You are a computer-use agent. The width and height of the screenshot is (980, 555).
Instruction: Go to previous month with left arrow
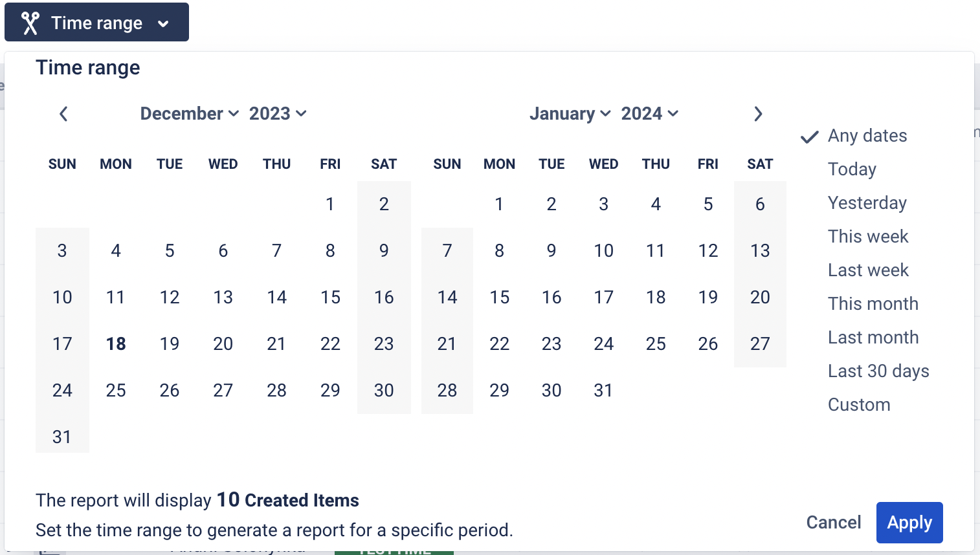click(63, 114)
